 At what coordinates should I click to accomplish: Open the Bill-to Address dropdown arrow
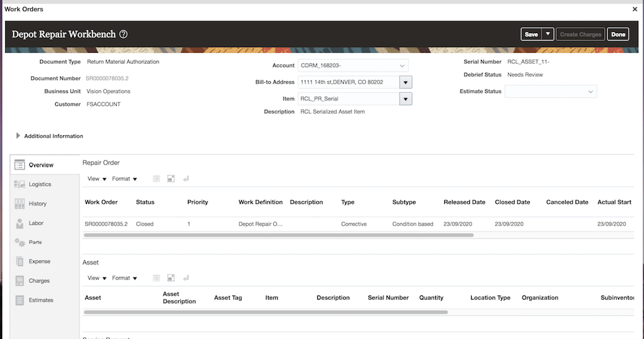click(406, 82)
